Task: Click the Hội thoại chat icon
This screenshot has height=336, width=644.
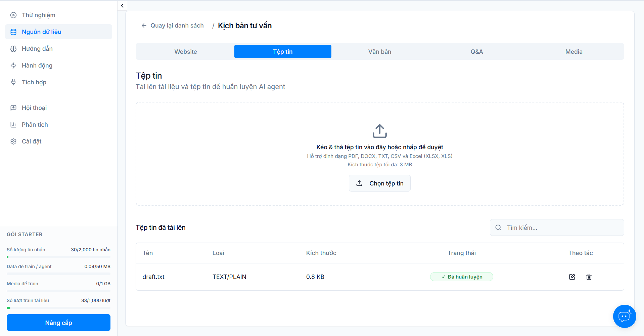Action: pyautogui.click(x=13, y=108)
